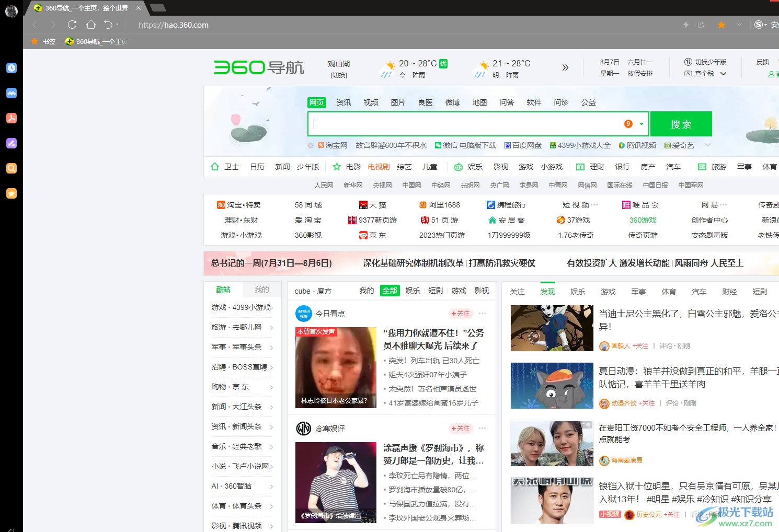Open 百度网盘 hot link
This screenshot has width=779, height=532.
(523, 145)
